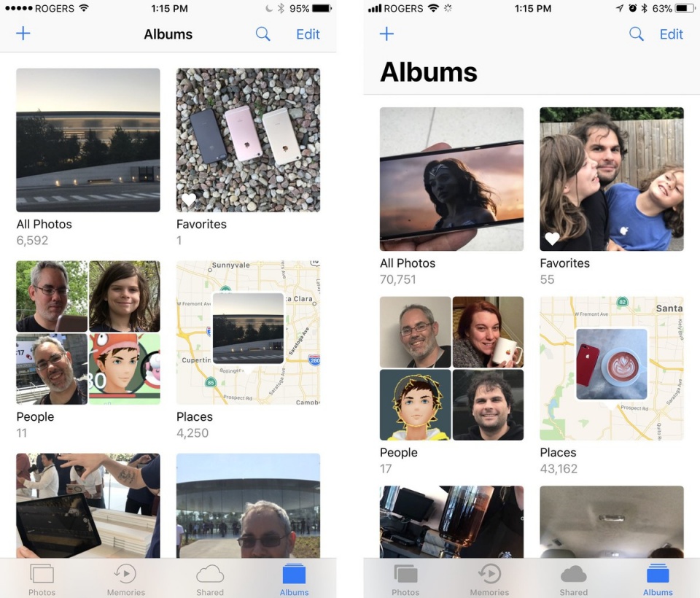Open Photos tab icon on left phone
Image resolution: width=700 pixels, height=598 pixels.
point(42,573)
